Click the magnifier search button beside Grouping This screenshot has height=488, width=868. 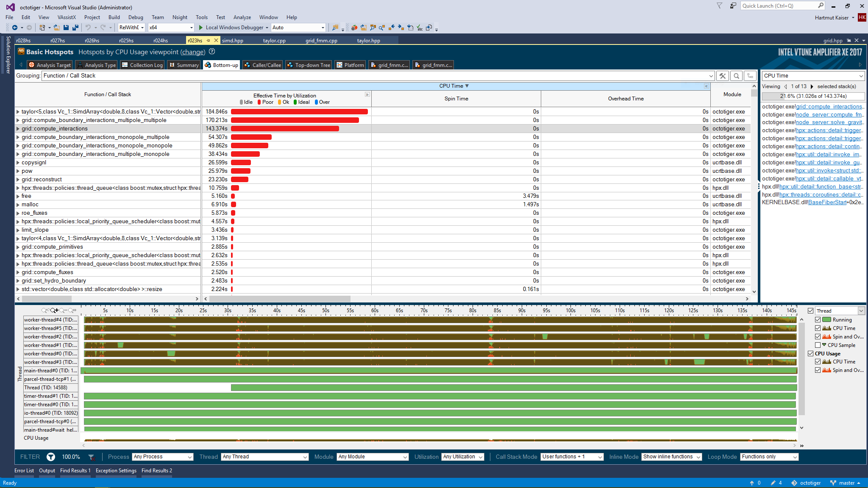tap(736, 76)
